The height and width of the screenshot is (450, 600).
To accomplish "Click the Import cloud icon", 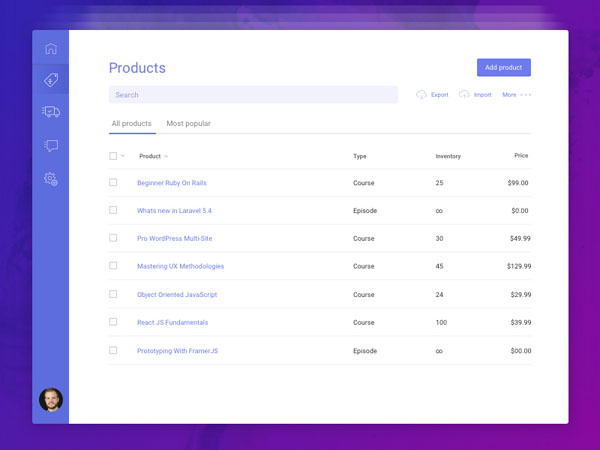I will click(464, 95).
